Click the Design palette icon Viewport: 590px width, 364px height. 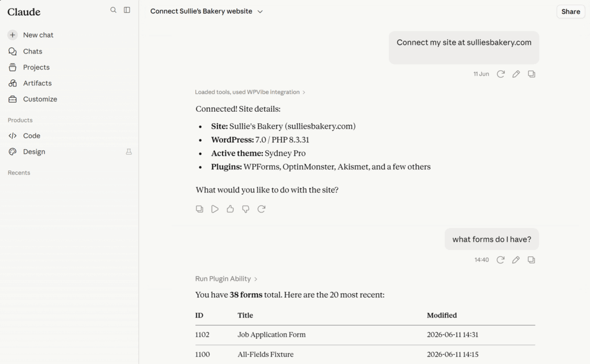13,151
